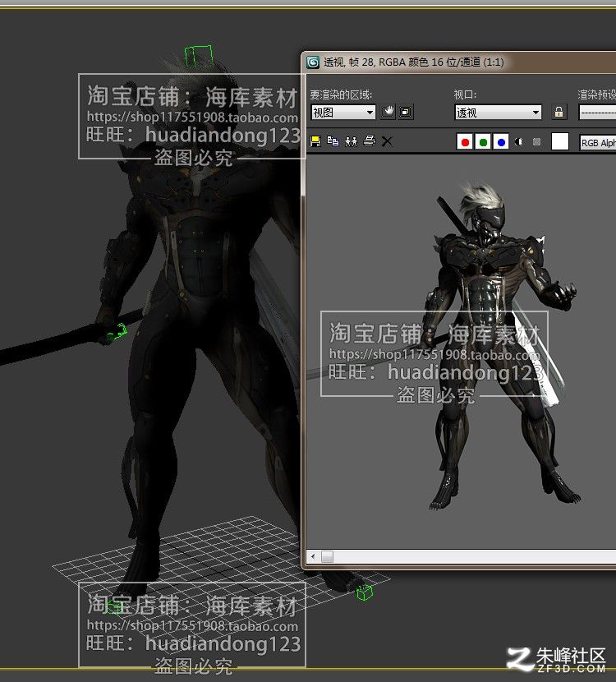The height and width of the screenshot is (682, 616).
Task: Select the green helper box near the foot
Action: click(x=365, y=592)
